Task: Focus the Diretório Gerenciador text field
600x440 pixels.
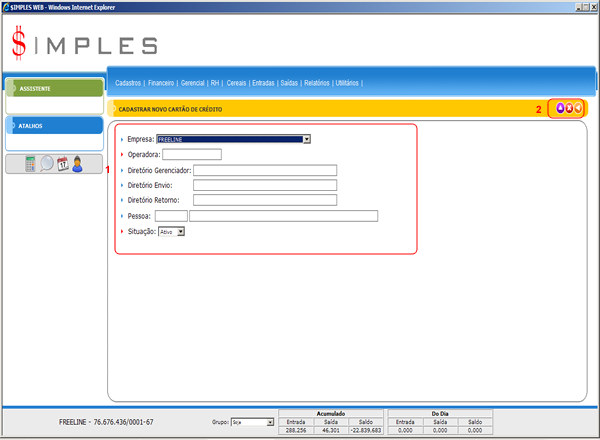Action: (x=265, y=170)
